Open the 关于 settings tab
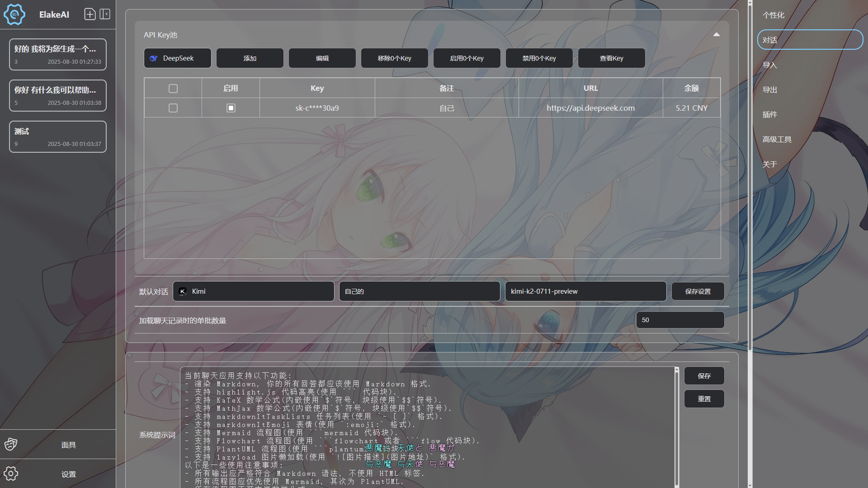The width and height of the screenshot is (868, 488). tap(810, 164)
